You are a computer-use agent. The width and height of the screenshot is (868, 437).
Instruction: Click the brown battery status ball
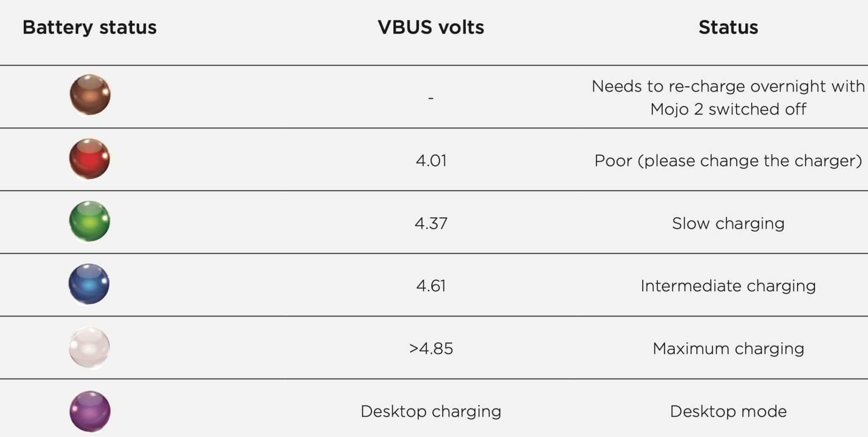tap(90, 95)
